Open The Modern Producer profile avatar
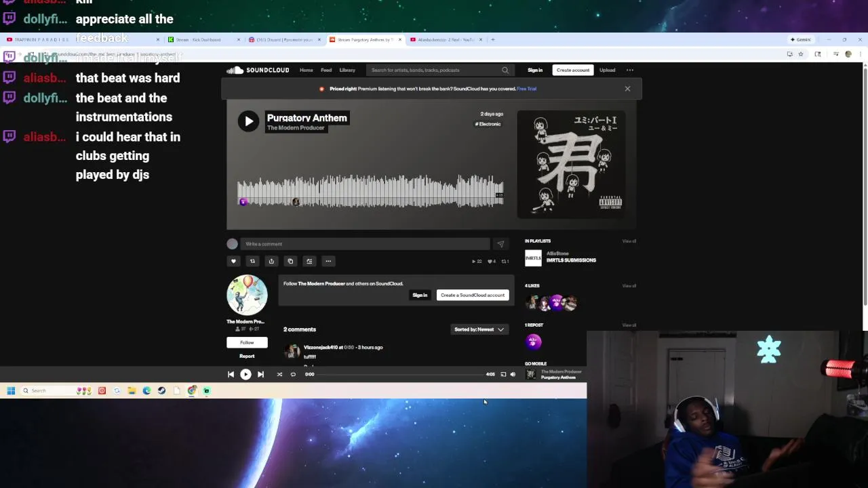Screen dimensions: 868x488 coord(247,295)
